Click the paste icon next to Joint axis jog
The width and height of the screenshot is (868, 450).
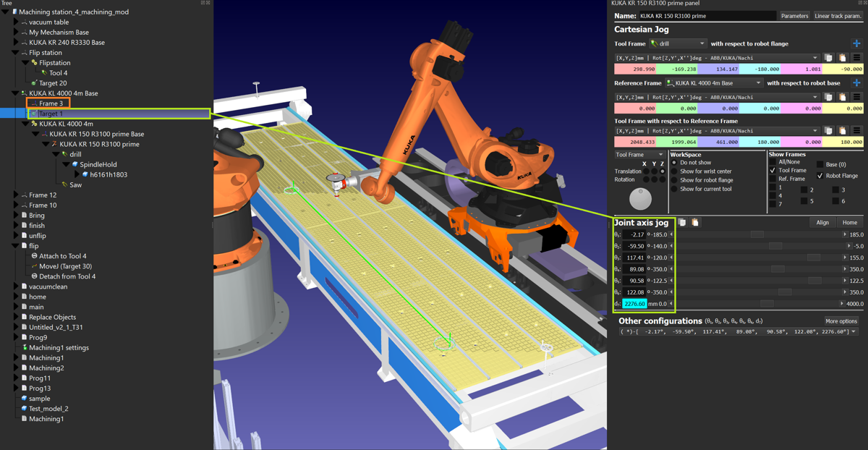tap(695, 223)
